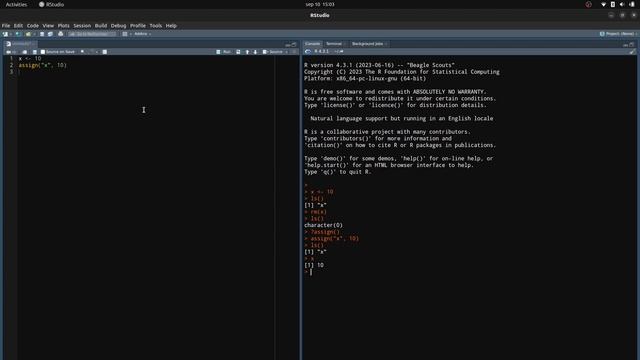Run the current line or selection

click(x=223, y=52)
